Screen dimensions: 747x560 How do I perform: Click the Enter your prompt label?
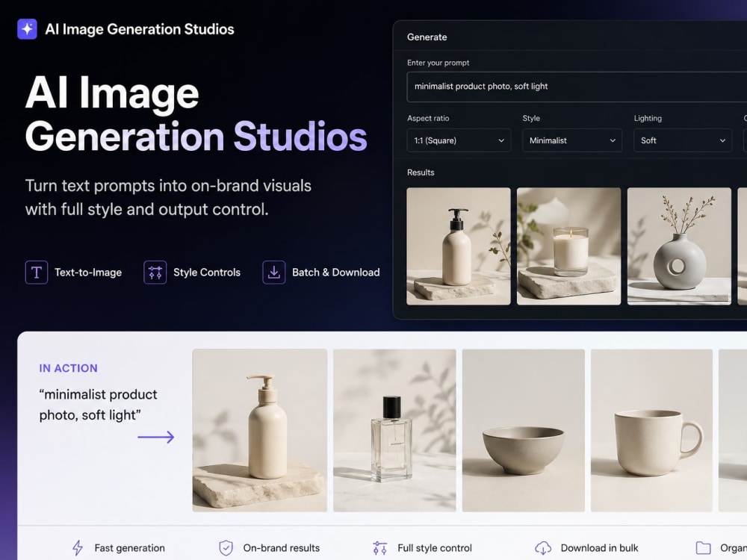(x=438, y=63)
